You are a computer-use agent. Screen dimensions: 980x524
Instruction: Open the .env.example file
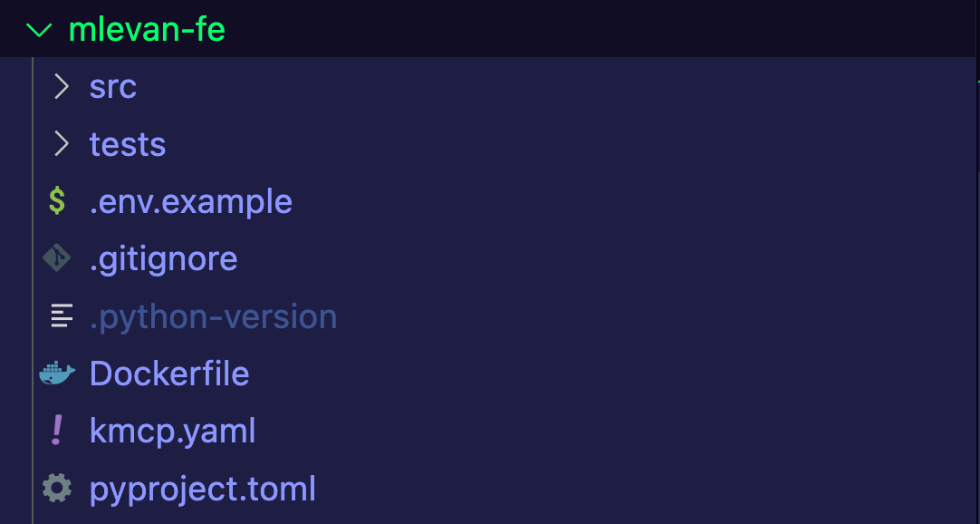(x=191, y=201)
